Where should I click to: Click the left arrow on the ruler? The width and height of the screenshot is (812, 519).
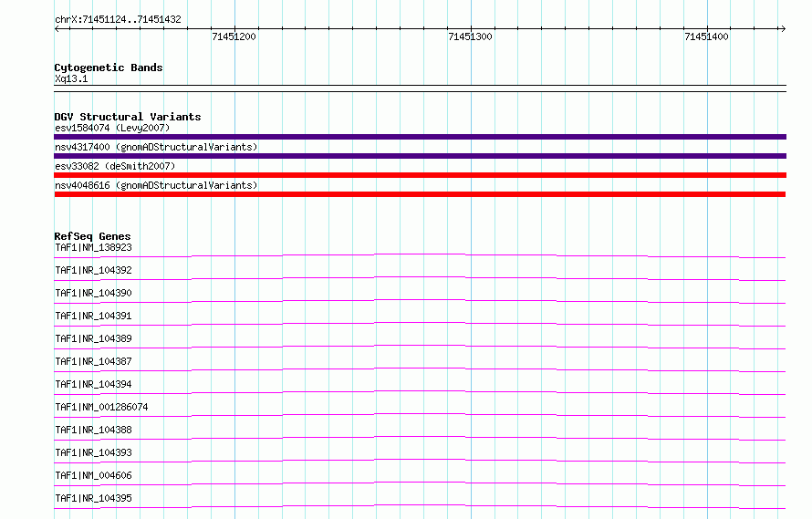pos(57,28)
